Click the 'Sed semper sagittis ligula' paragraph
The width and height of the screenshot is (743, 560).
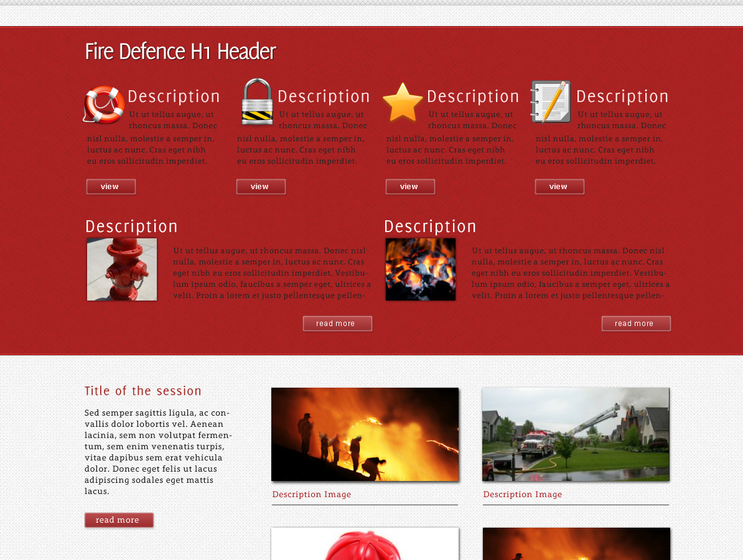158,452
